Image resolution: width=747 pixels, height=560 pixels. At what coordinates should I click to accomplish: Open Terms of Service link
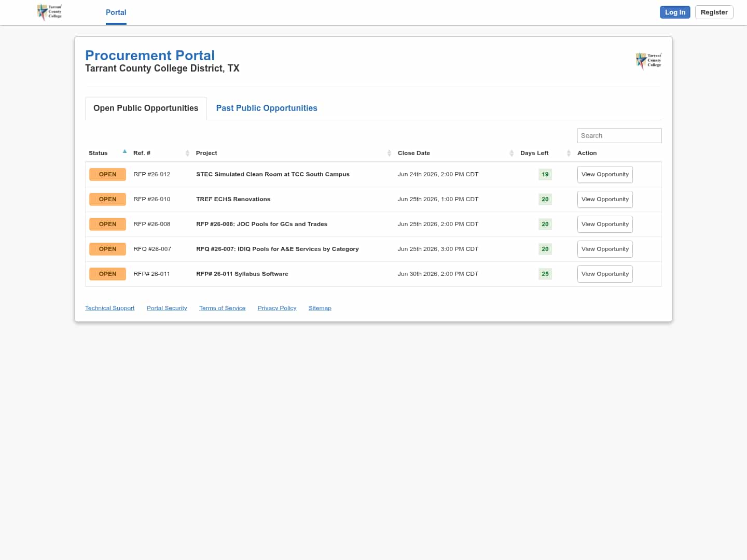[x=222, y=308]
